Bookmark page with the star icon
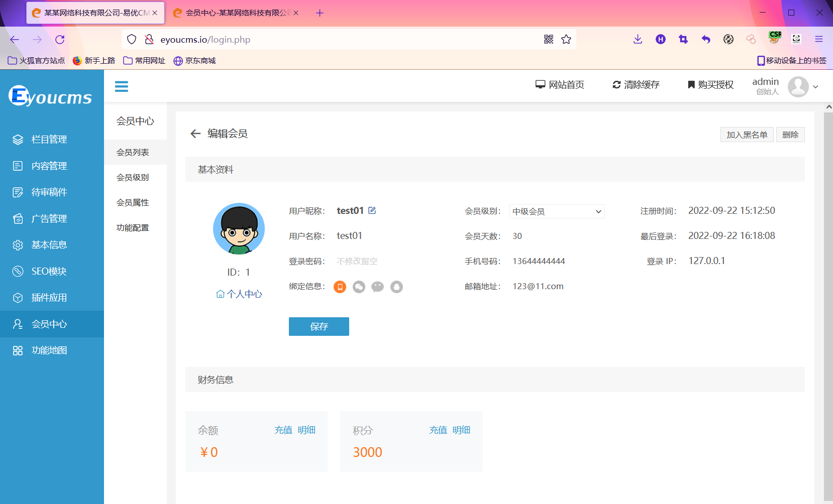The image size is (833, 504). (566, 39)
